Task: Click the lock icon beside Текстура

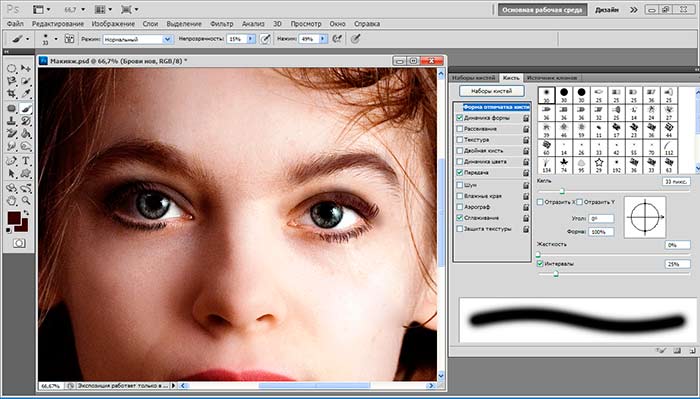Action: (526, 140)
